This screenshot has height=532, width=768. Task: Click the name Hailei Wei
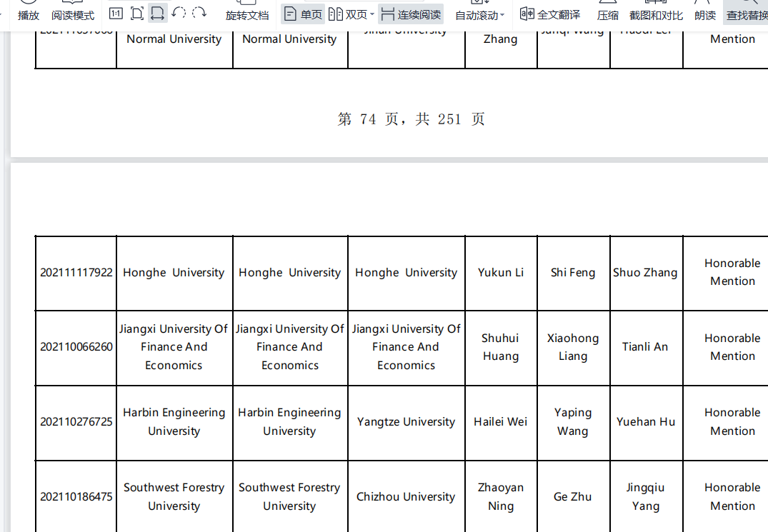point(501,422)
